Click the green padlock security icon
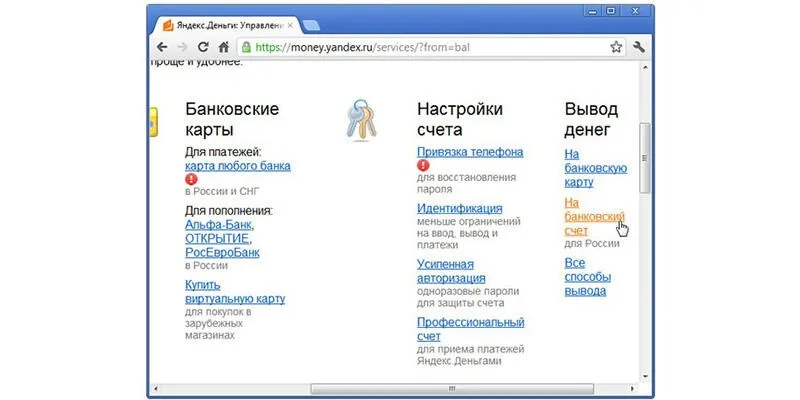Viewport: 800px width, 400px height. pos(246,47)
